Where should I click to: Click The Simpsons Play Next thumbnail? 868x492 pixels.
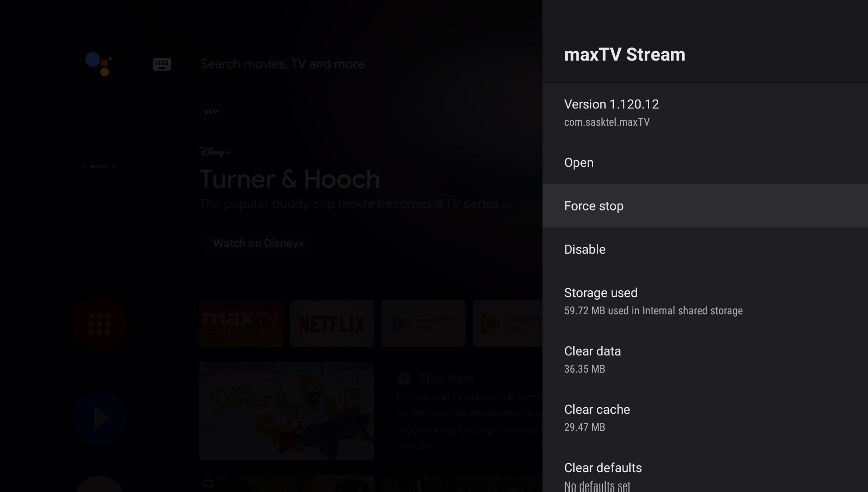click(x=286, y=411)
